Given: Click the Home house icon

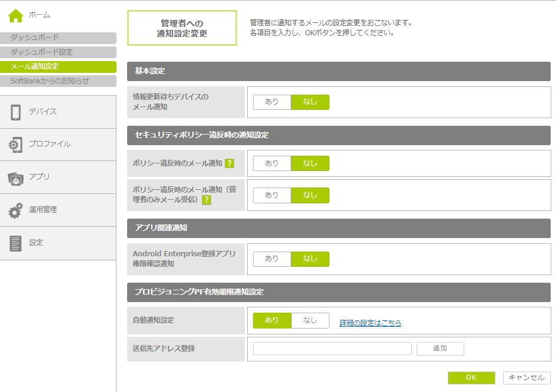Looking at the screenshot, I should [15, 15].
